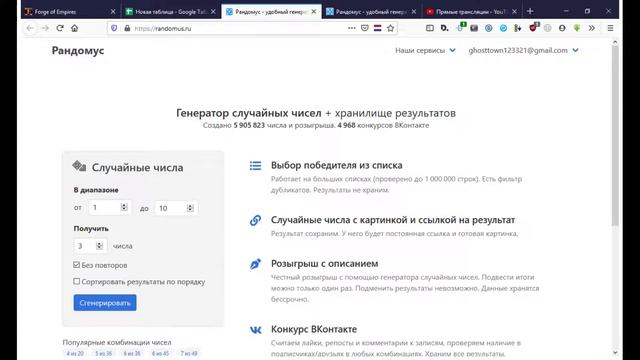Open the tracking protection shield icon

pos(114,28)
